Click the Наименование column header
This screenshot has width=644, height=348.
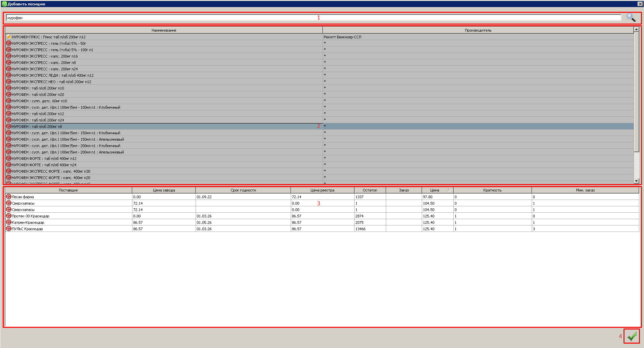point(164,30)
